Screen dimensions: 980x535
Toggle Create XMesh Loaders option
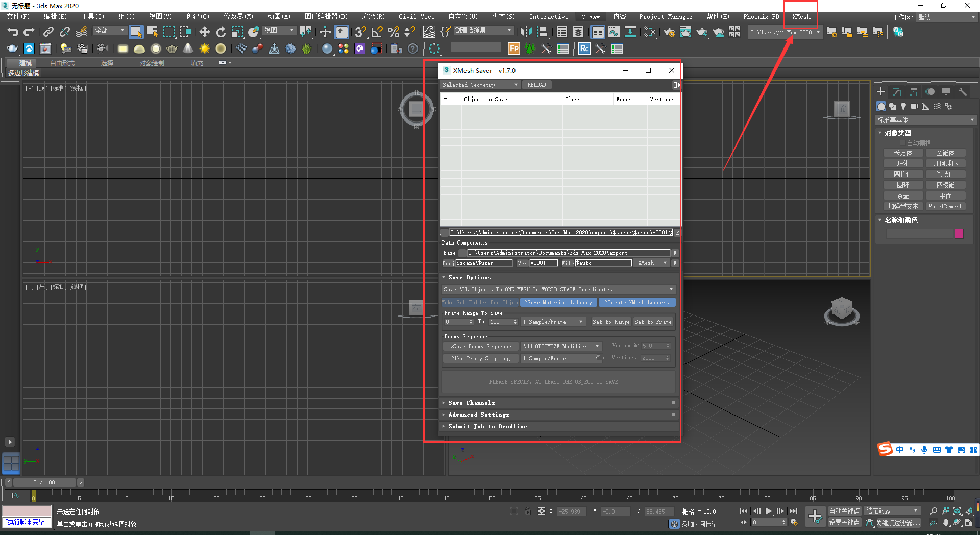coord(637,302)
